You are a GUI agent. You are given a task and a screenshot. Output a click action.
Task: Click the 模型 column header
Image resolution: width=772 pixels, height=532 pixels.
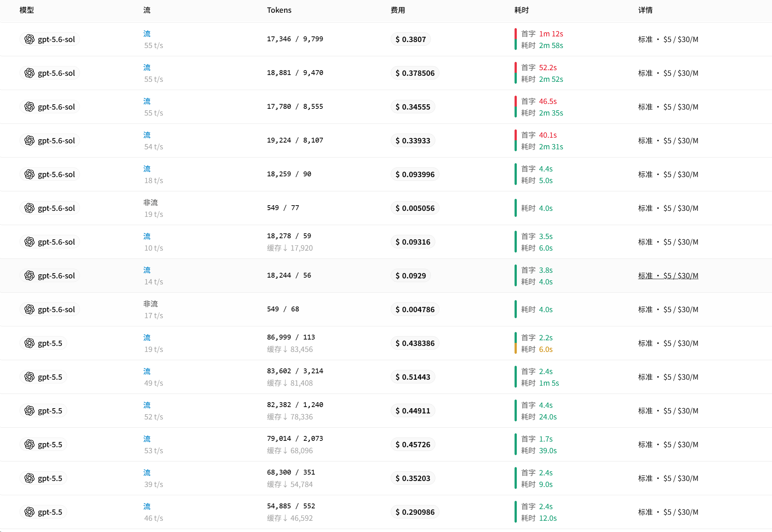[x=27, y=10]
